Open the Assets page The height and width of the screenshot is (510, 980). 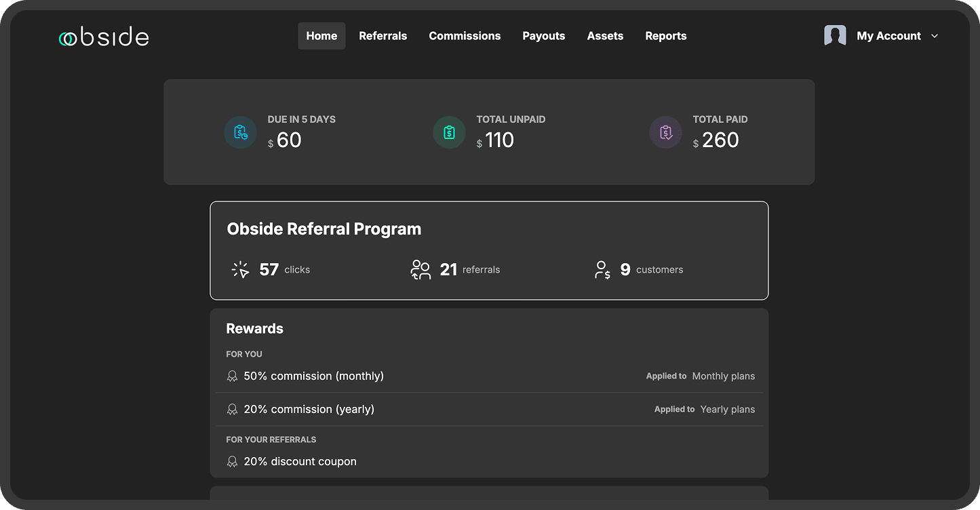tap(605, 35)
